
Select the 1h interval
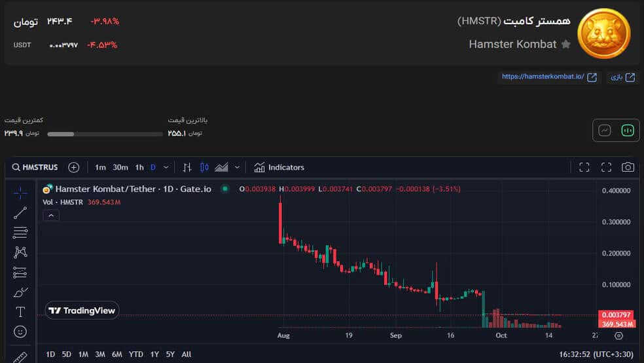point(139,167)
